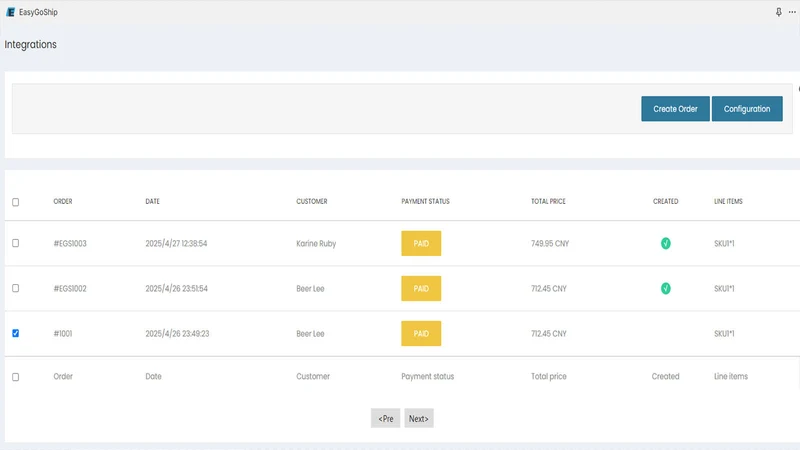The width and height of the screenshot is (800, 450).
Task: Pin the app with the pin icon
Action: pos(779,12)
